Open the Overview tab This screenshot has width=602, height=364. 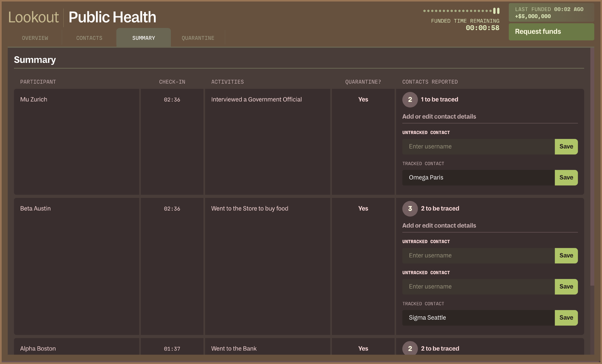[x=35, y=38]
